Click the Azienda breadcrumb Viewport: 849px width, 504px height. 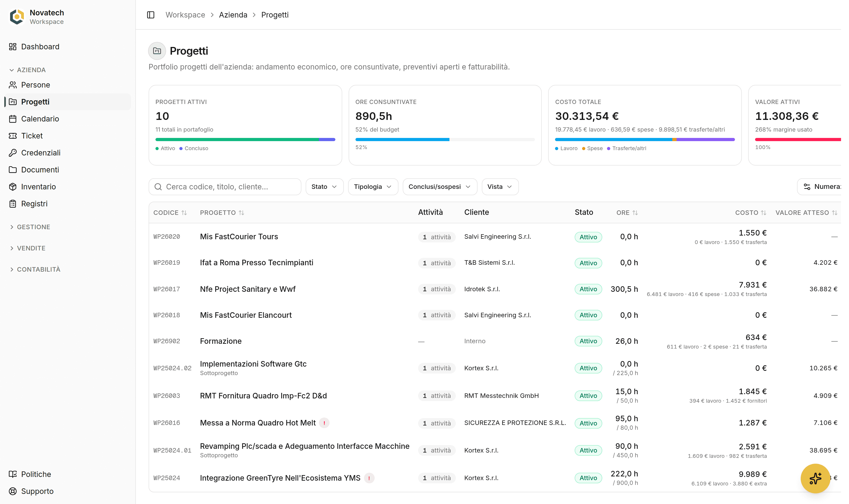click(x=233, y=15)
